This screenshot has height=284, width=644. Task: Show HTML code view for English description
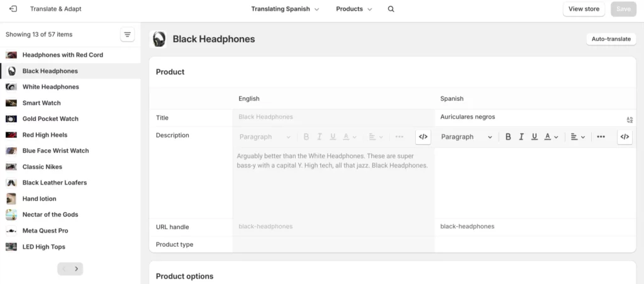click(x=423, y=137)
